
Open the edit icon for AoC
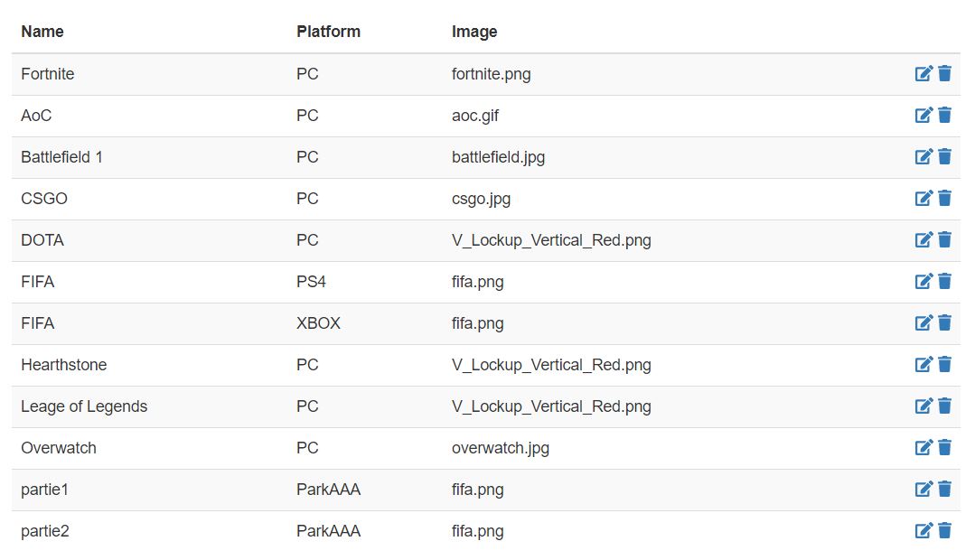(x=923, y=115)
